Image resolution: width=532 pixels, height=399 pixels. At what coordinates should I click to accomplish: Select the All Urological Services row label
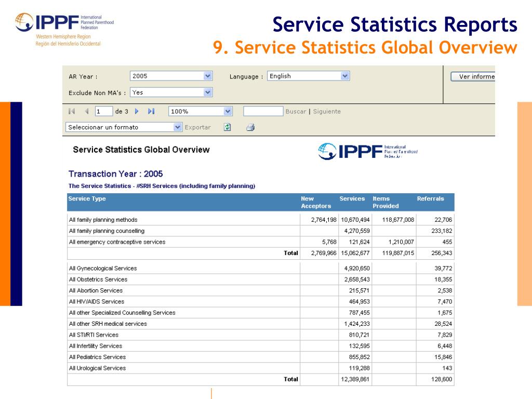pyautogui.click(x=97, y=368)
